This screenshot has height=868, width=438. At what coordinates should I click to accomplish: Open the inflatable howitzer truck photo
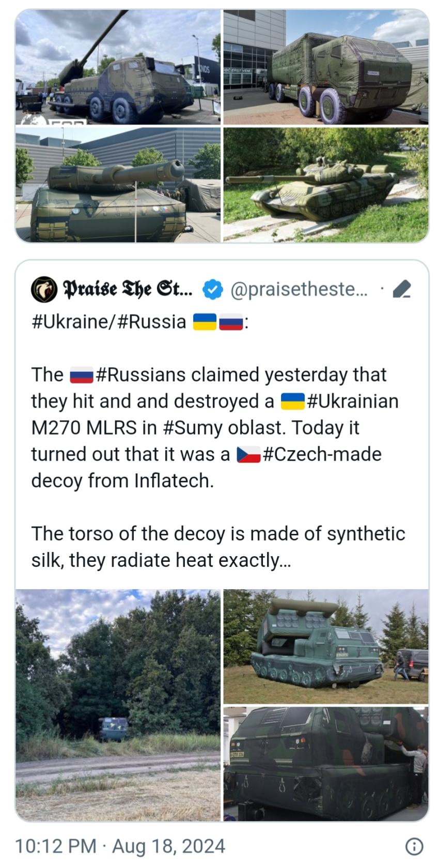[x=118, y=67]
